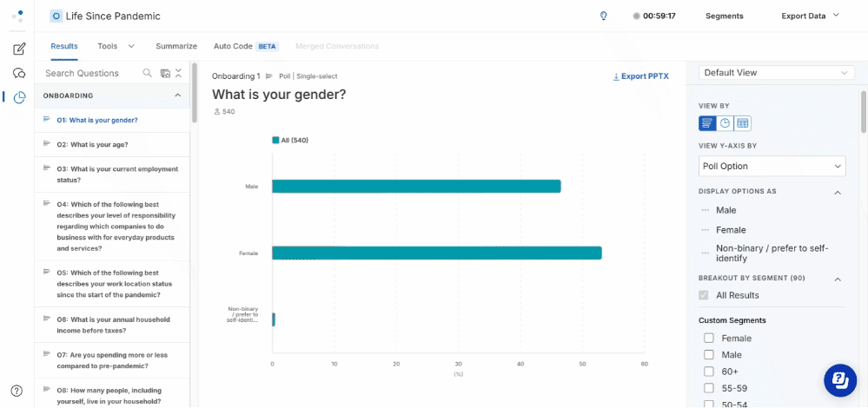The height and width of the screenshot is (408, 868).
Task: Check the 60+ segment checkbox
Action: tap(709, 372)
